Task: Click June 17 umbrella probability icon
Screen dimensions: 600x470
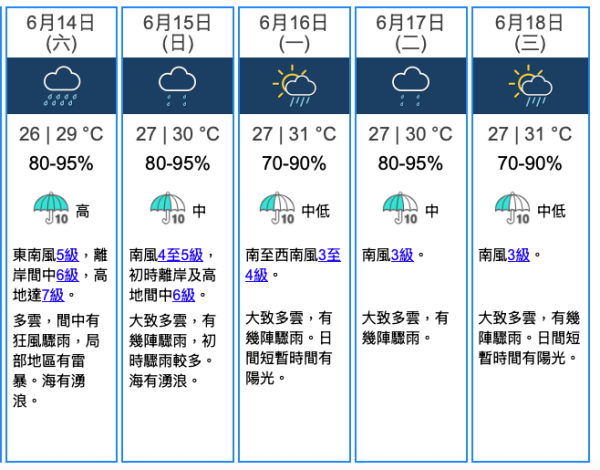Action: pyautogui.click(x=400, y=208)
